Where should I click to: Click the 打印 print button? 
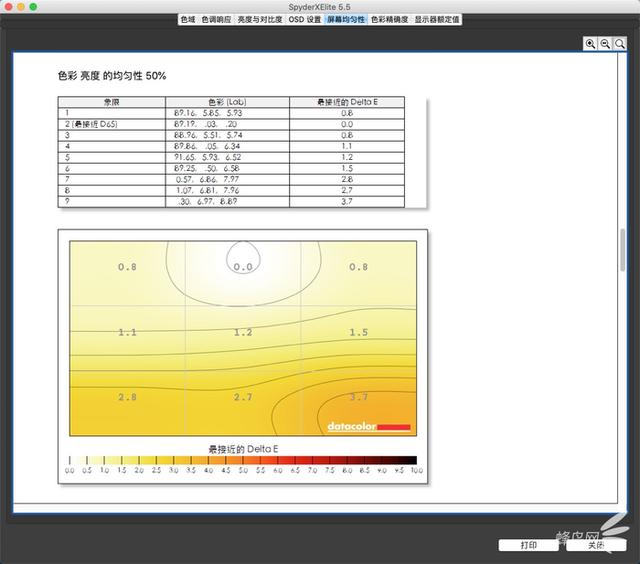click(528, 545)
